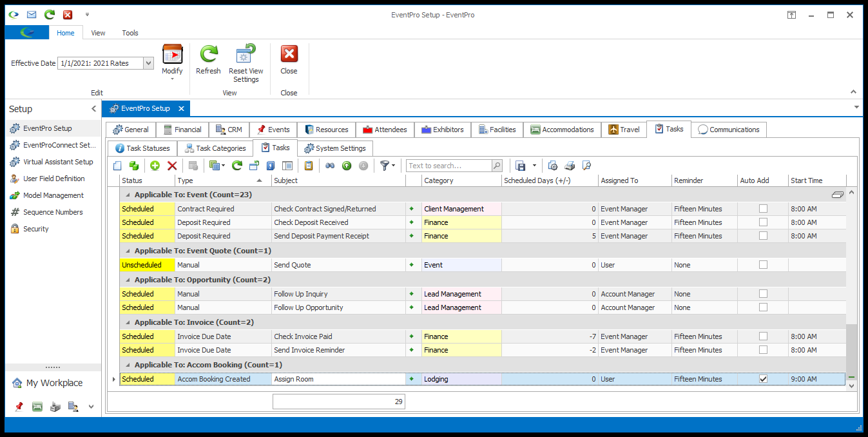Screen dimensions: 868x437
Task: Collapse the Applicable To: Accom Booking group
Action: tap(128, 365)
